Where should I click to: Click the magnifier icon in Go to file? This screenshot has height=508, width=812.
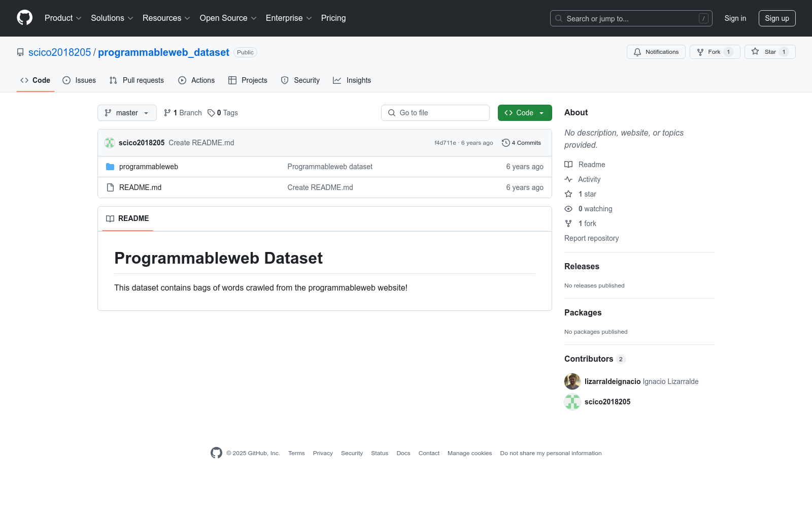(x=392, y=113)
